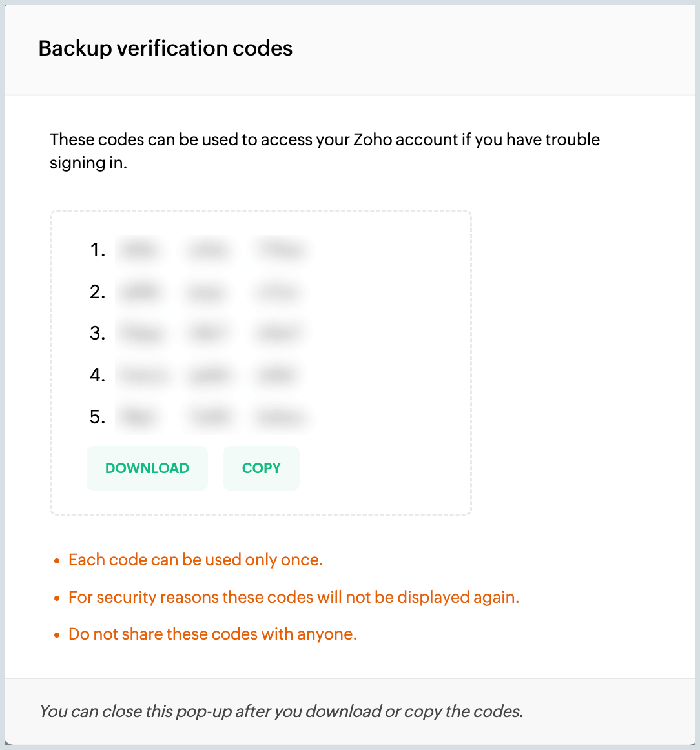
Task: Click list number 4 marker
Action: 98,375
